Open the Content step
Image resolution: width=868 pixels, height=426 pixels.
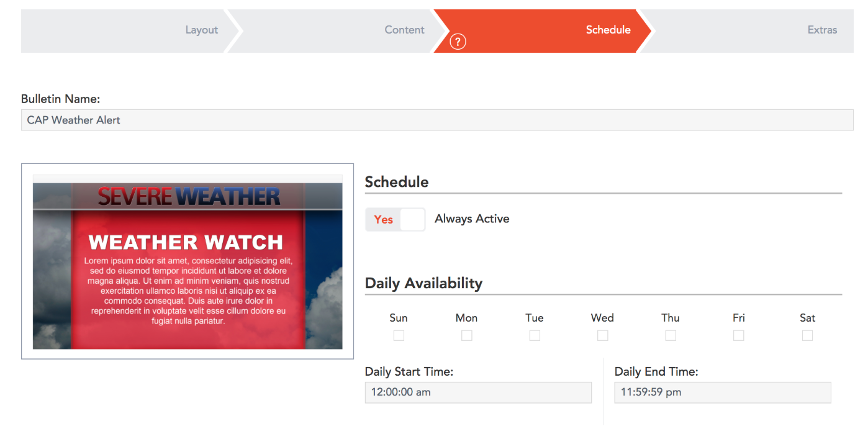(404, 29)
